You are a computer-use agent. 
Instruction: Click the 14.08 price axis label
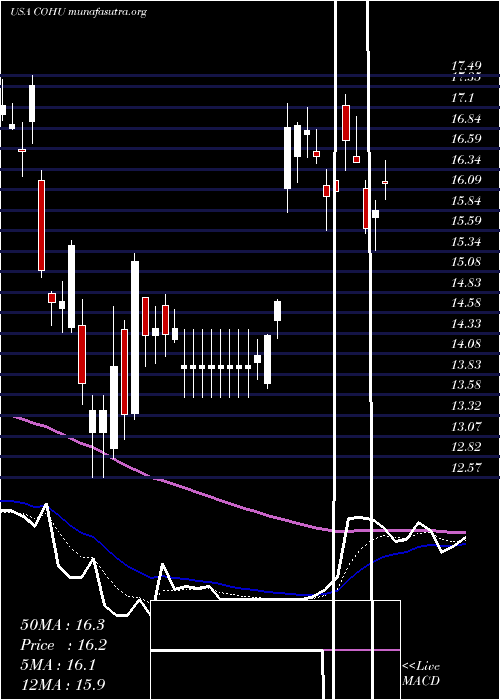tap(466, 344)
